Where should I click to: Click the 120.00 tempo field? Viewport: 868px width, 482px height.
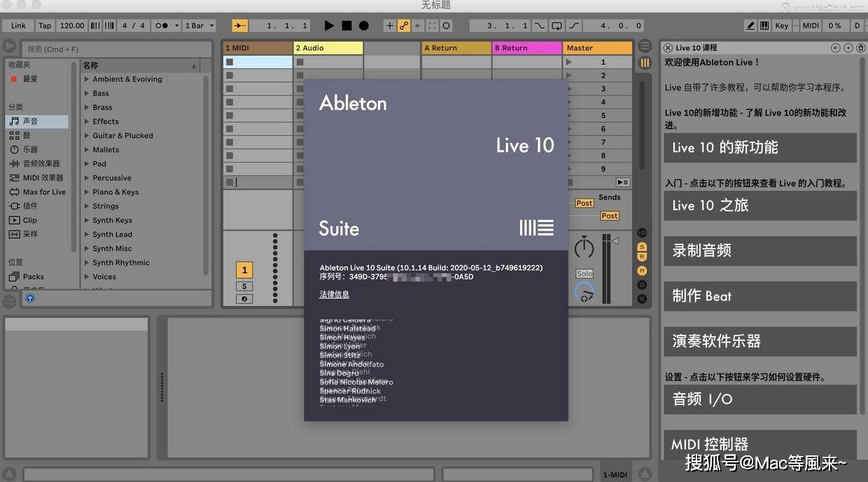71,25
